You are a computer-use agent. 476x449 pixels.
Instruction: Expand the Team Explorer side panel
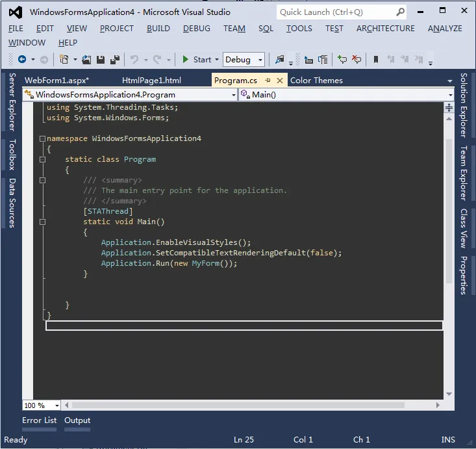(x=464, y=173)
